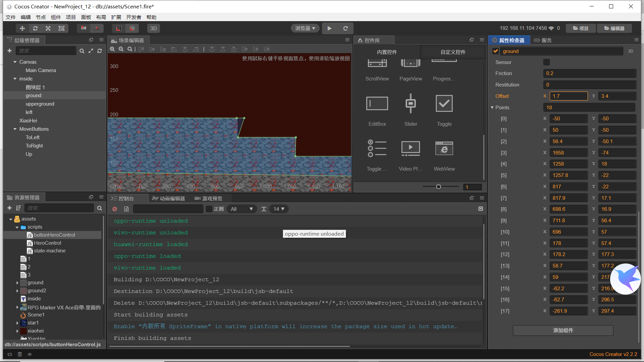Open the All log filter dropdown

click(241, 209)
